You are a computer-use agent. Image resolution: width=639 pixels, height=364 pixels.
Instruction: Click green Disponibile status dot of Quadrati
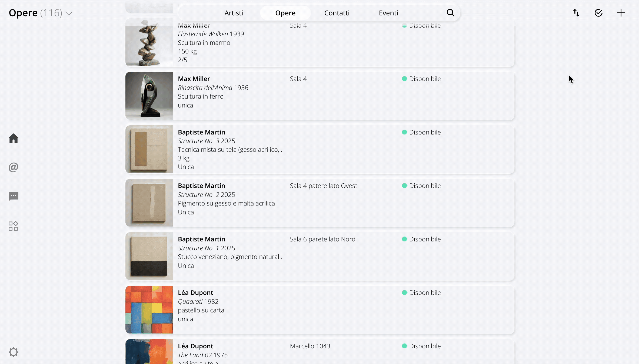point(404,292)
